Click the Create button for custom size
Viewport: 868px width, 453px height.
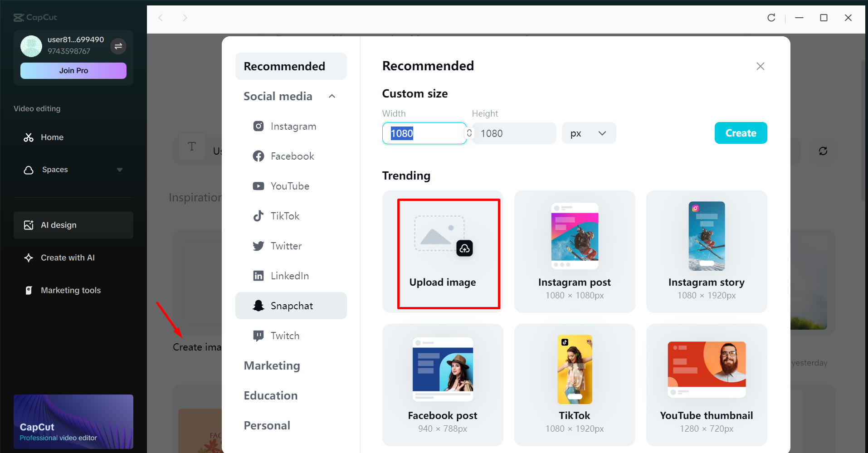tap(741, 133)
